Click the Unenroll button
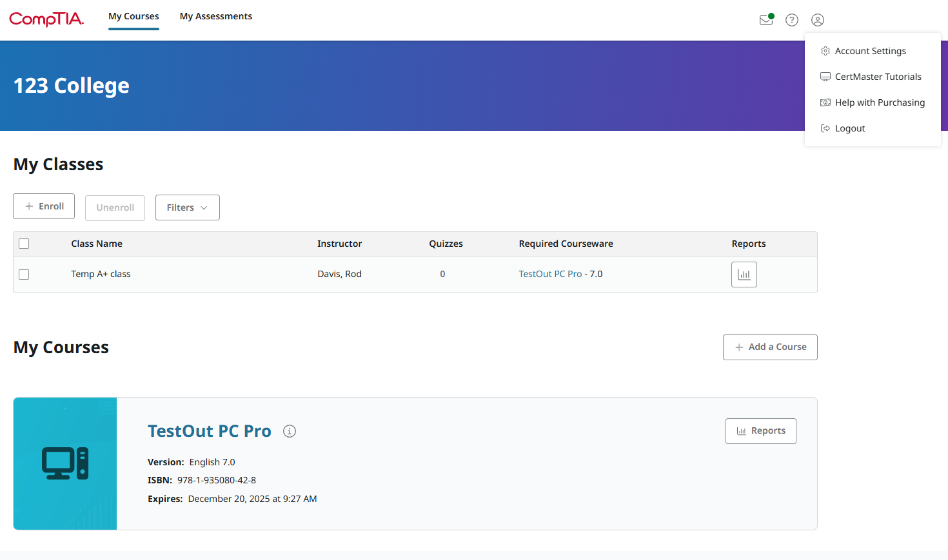This screenshot has height=560, width=948. click(115, 208)
